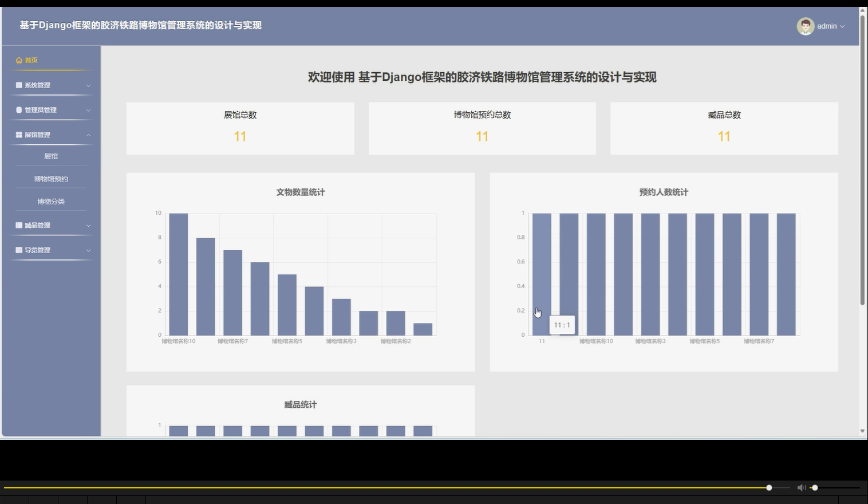
Task: Select the 系统管理 menu label
Action: coord(37,85)
